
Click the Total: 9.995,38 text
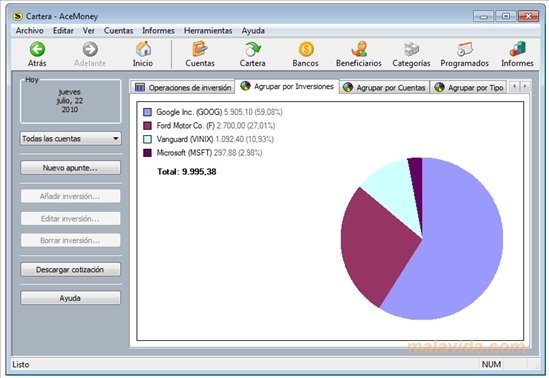(187, 172)
